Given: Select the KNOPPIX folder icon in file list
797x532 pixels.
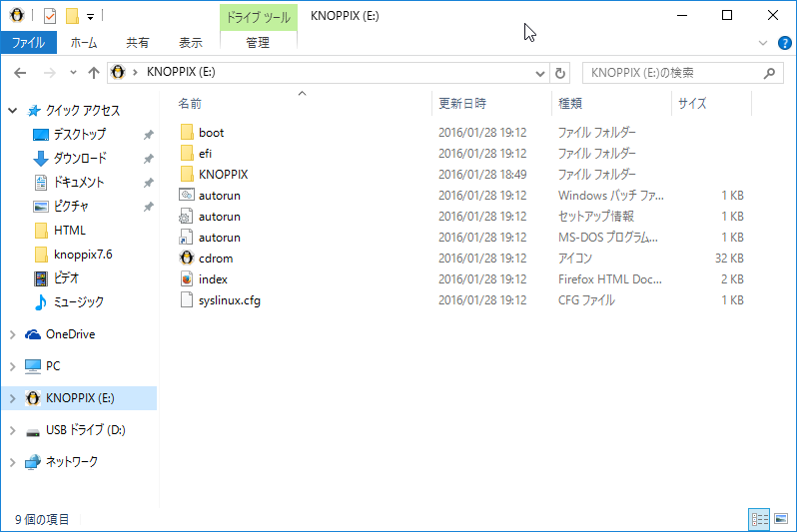Looking at the screenshot, I should [187, 174].
